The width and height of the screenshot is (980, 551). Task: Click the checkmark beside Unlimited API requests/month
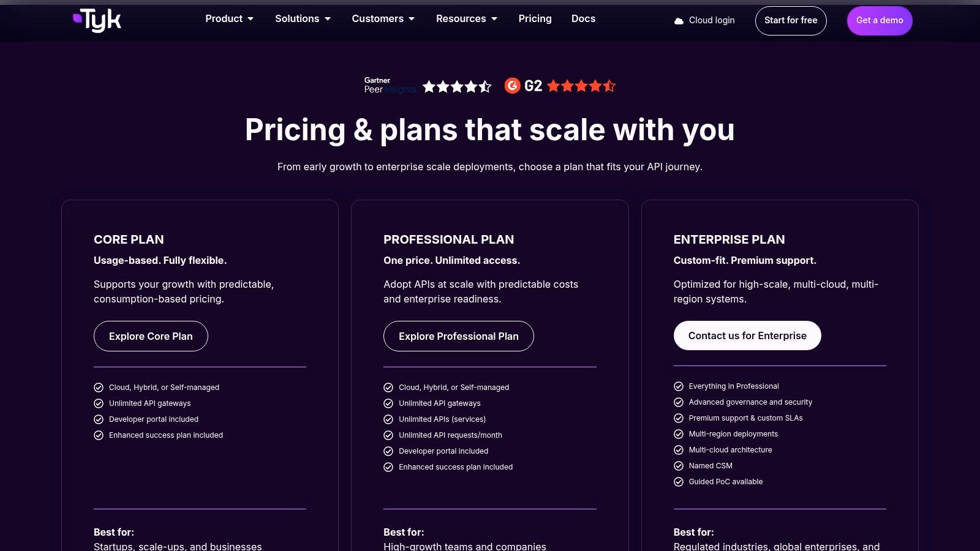pyautogui.click(x=388, y=435)
